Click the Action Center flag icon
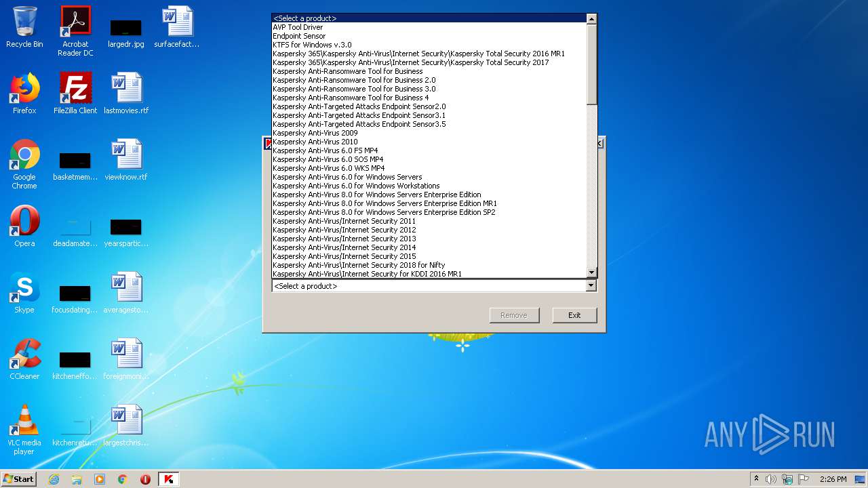 [x=802, y=479]
